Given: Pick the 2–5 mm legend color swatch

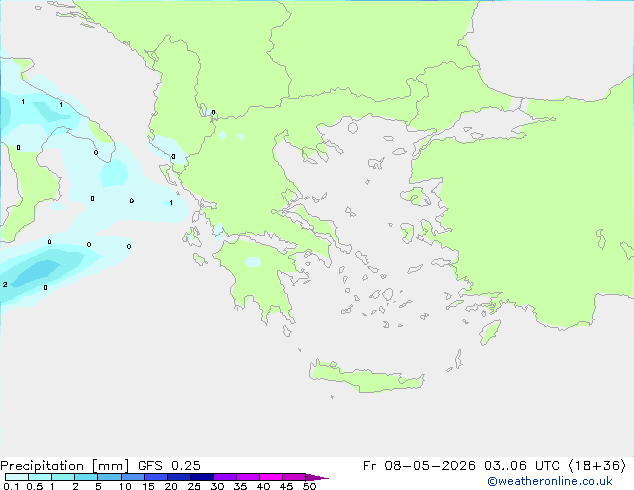Looking at the screenshot, I should 86,477.
